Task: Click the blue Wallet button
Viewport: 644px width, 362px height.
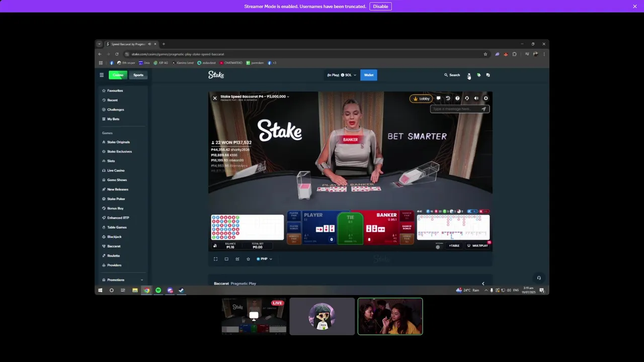Action: pyautogui.click(x=369, y=75)
